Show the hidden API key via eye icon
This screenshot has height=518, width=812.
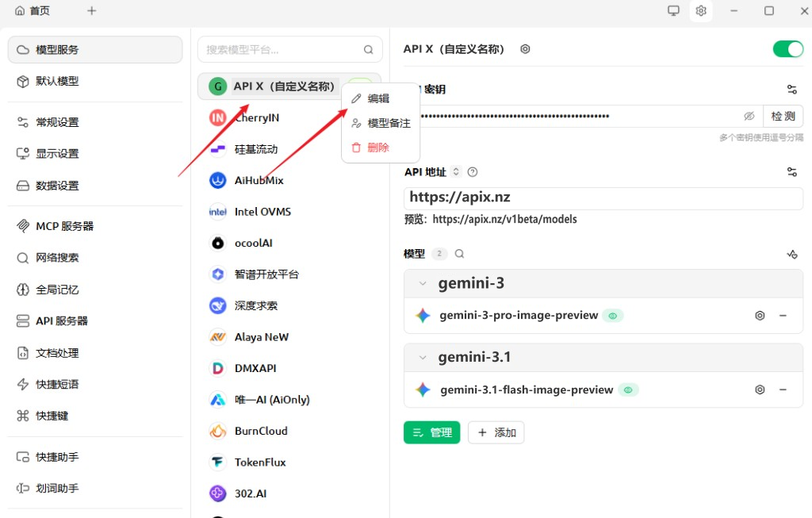click(749, 116)
